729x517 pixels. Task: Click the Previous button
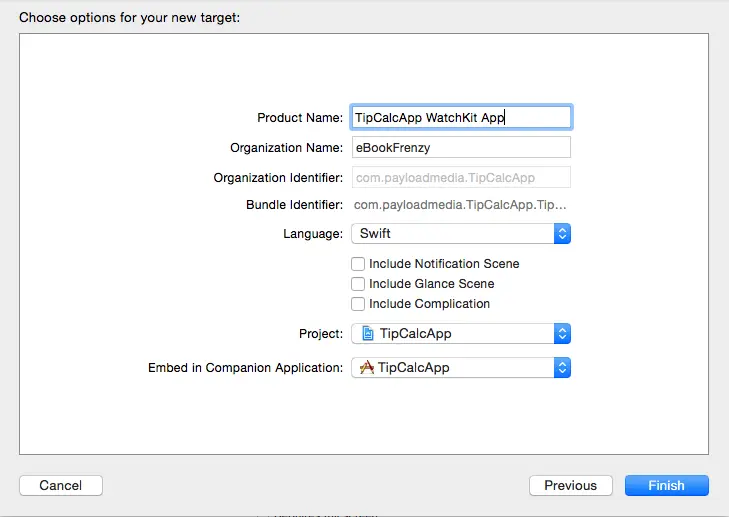(x=570, y=485)
